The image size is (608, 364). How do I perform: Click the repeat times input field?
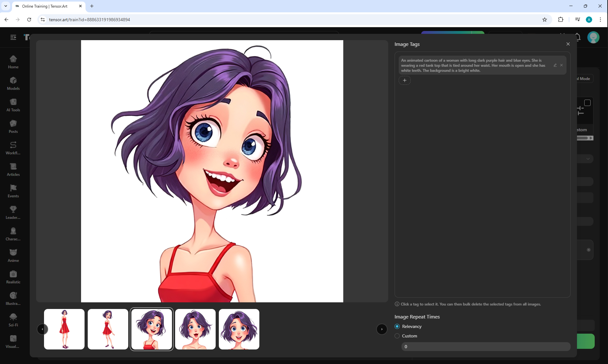(x=486, y=347)
